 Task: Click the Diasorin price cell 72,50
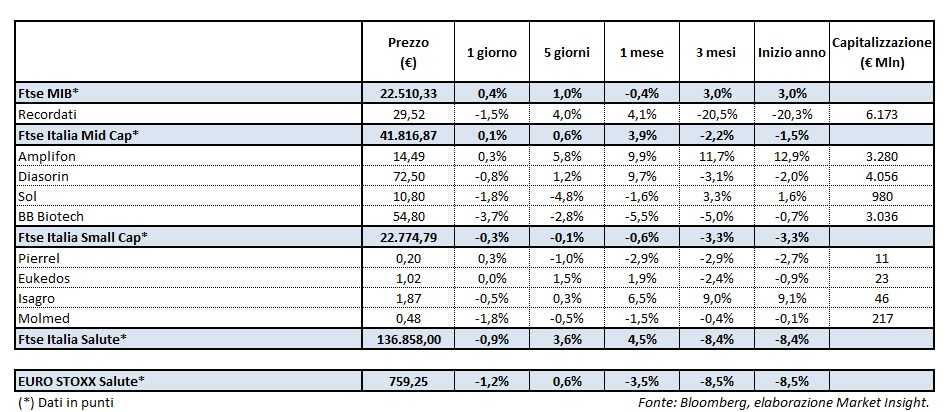point(407,178)
